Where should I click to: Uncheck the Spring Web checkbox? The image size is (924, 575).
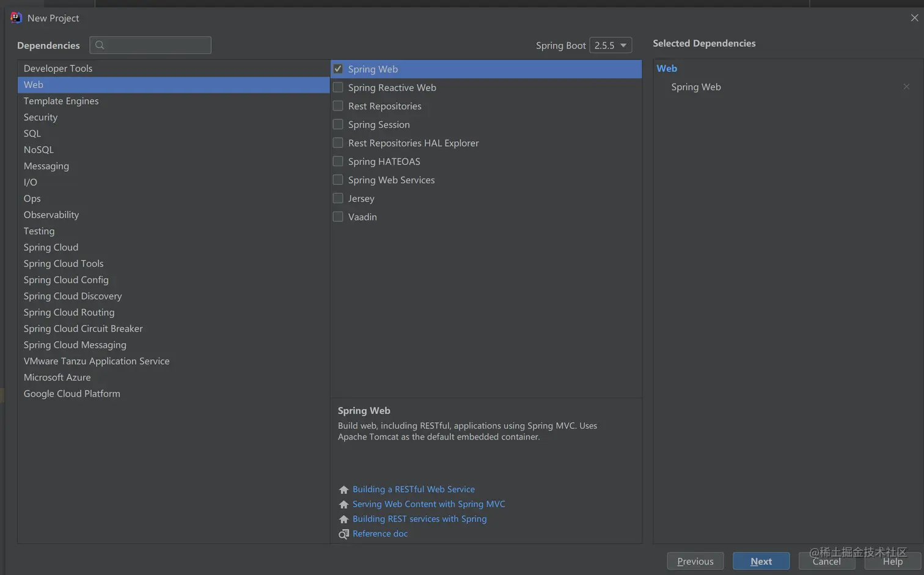pyautogui.click(x=338, y=69)
